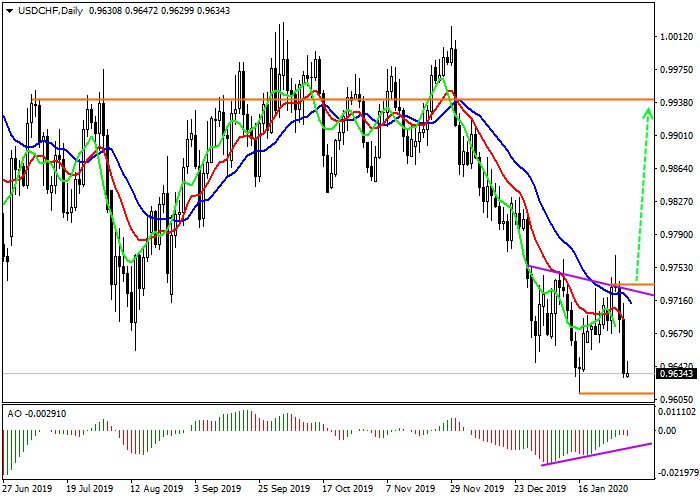Click the short orange support line at bottom
This screenshot has width=700, height=500.
click(x=615, y=393)
